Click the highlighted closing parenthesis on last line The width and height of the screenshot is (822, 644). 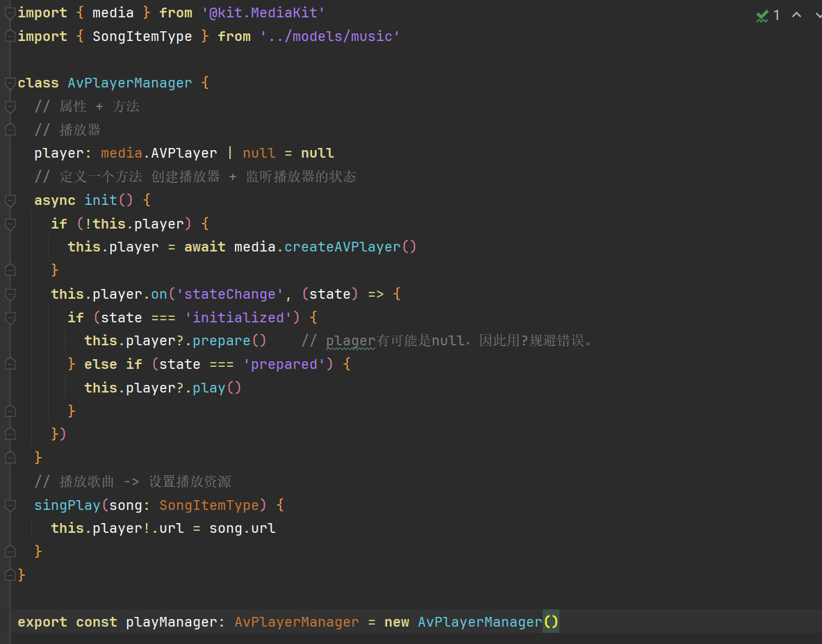[x=554, y=622]
